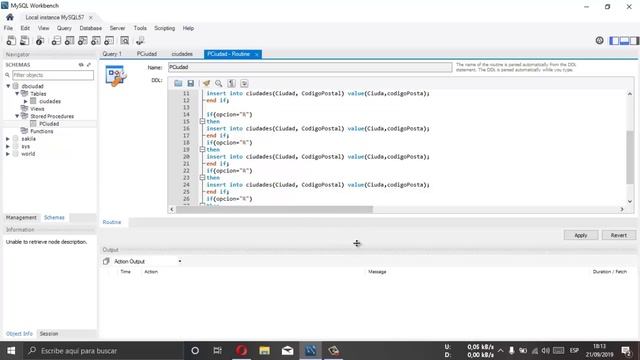The image size is (640, 360).
Task: Click the scroll down arrow of DDL editor
Action: (630, 201)
